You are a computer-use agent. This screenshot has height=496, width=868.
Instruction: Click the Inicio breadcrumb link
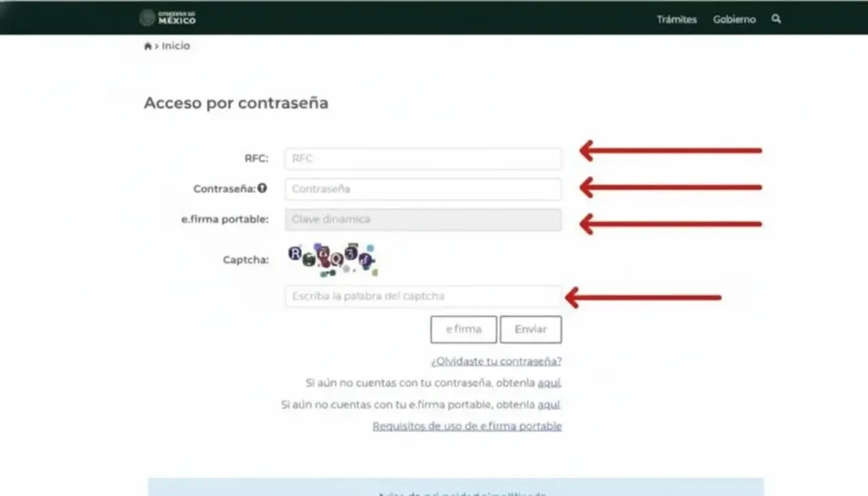(175, 46)
